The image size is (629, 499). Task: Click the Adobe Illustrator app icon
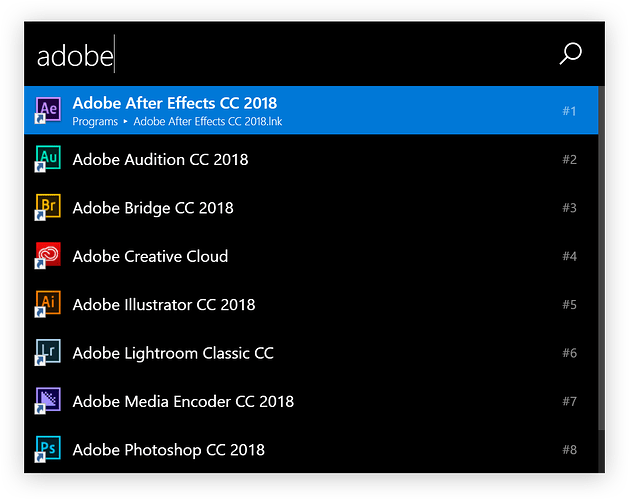(x=48, y=304)
